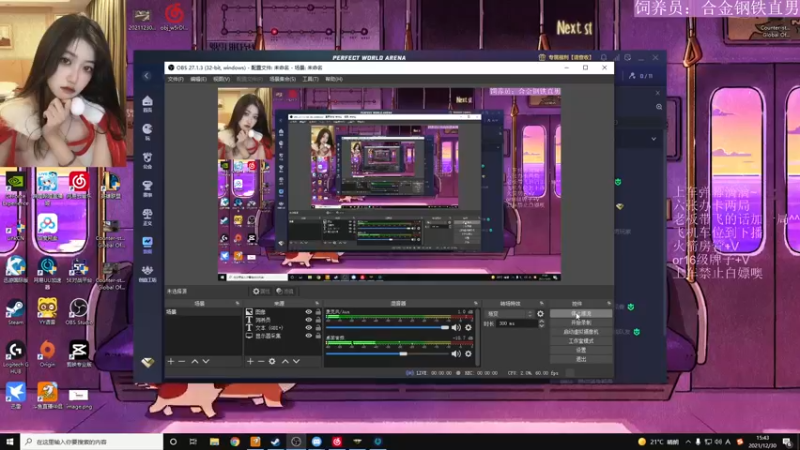
Task: Adjust the microphone/Aux volume slider
Action: pyautogui.click(x=388, y=328)
